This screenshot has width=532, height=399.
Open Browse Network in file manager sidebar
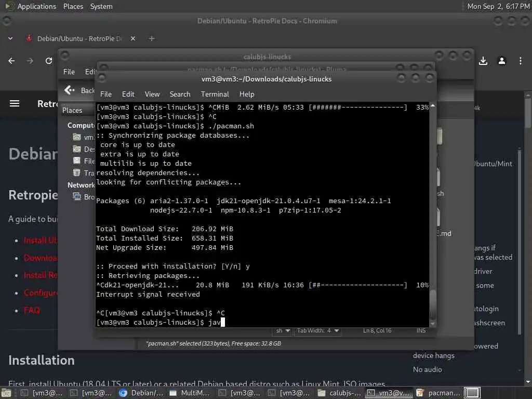(x=84, y=197)
